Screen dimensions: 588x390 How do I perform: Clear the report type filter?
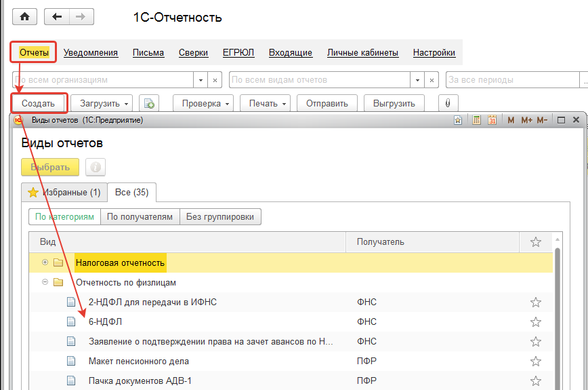432,80
